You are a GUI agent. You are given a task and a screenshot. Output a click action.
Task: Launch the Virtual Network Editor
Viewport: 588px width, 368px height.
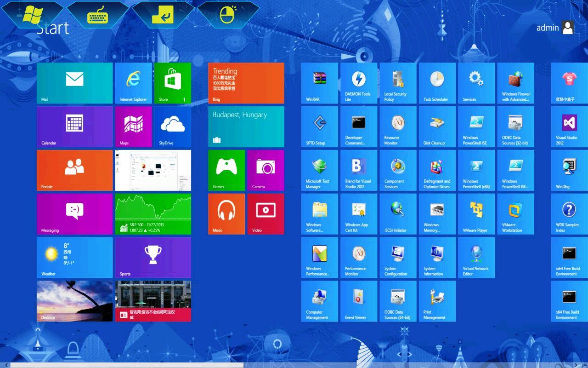click(476, 258)
